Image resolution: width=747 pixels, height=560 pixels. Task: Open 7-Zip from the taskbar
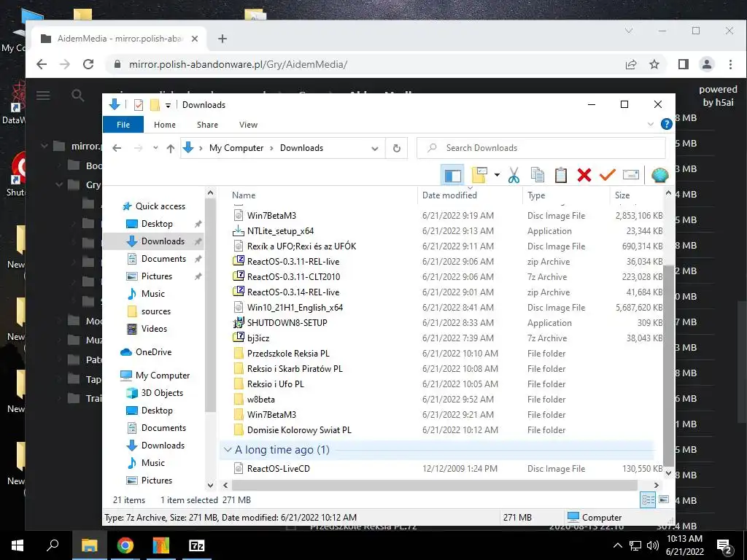pyautogui.click(x=197, y=545)
